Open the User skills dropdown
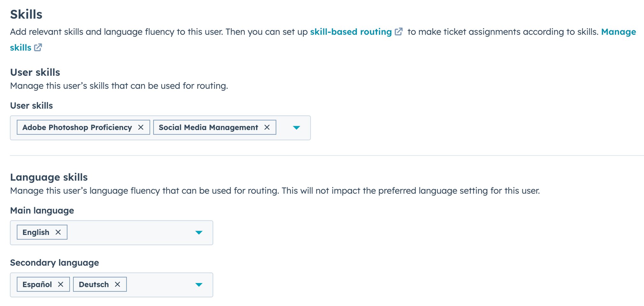This screenshot has height=306, width=644. 296,127
